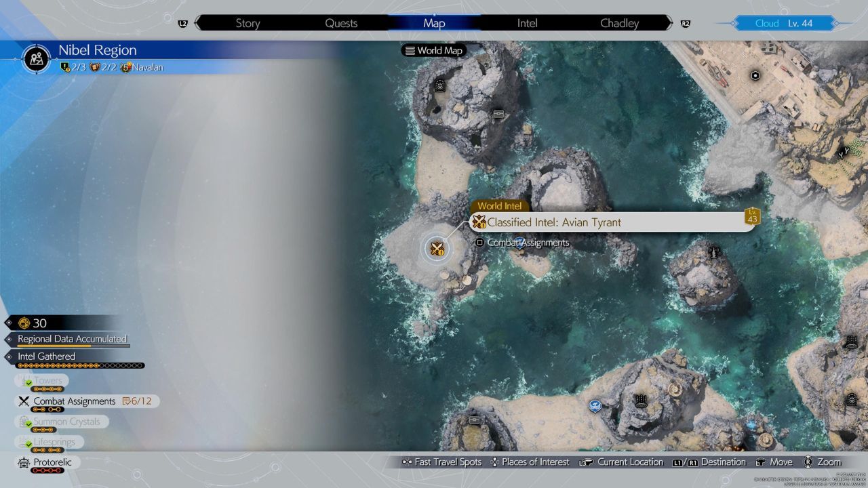Click the Lv. 43 level badge
This screenshot has width=868, height=488.
click(751, 216)
